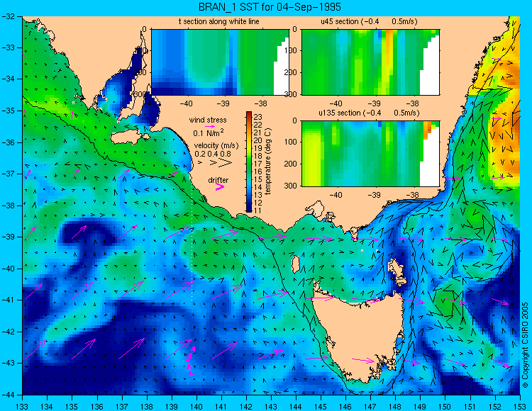
Task: Open the u45 section inset plot
Action: pos(370,62)
